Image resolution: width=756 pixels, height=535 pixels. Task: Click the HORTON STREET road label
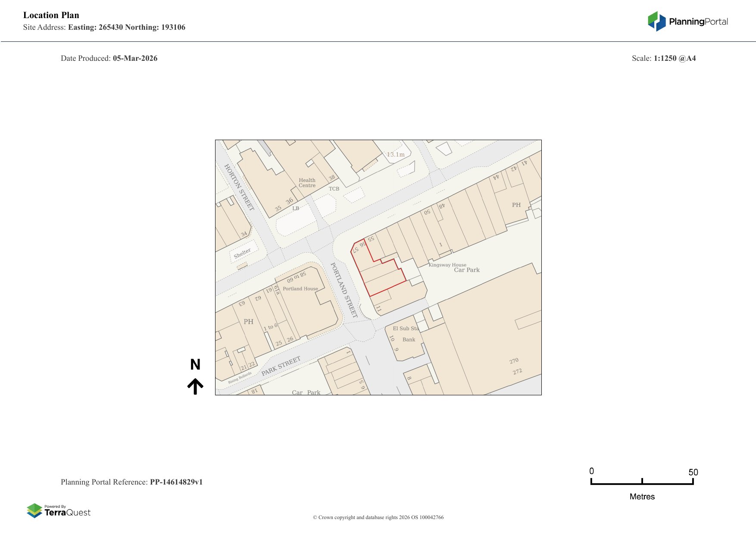click(239, 187)
